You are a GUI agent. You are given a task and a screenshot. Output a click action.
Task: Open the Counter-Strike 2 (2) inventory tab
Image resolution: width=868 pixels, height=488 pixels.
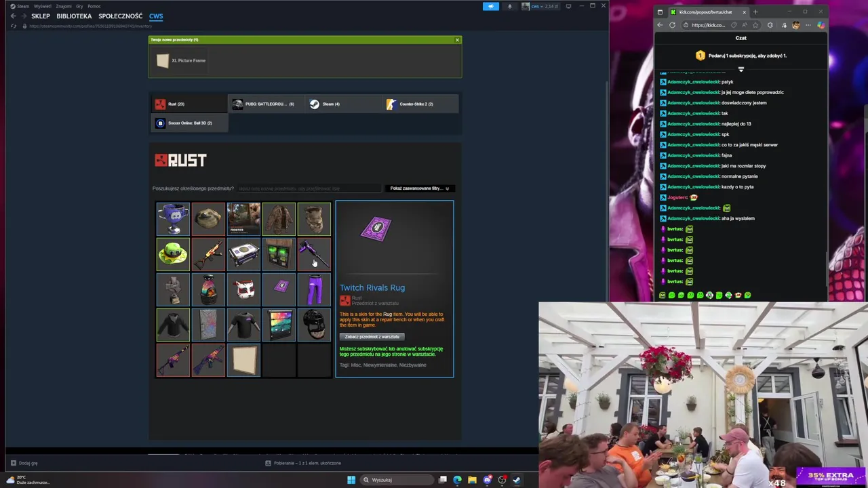click(420, 104)
